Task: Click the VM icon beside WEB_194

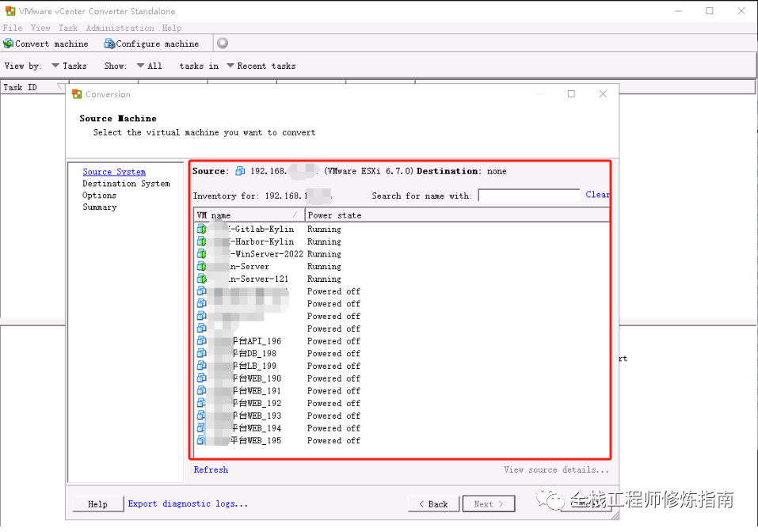Action: (202, 428)
